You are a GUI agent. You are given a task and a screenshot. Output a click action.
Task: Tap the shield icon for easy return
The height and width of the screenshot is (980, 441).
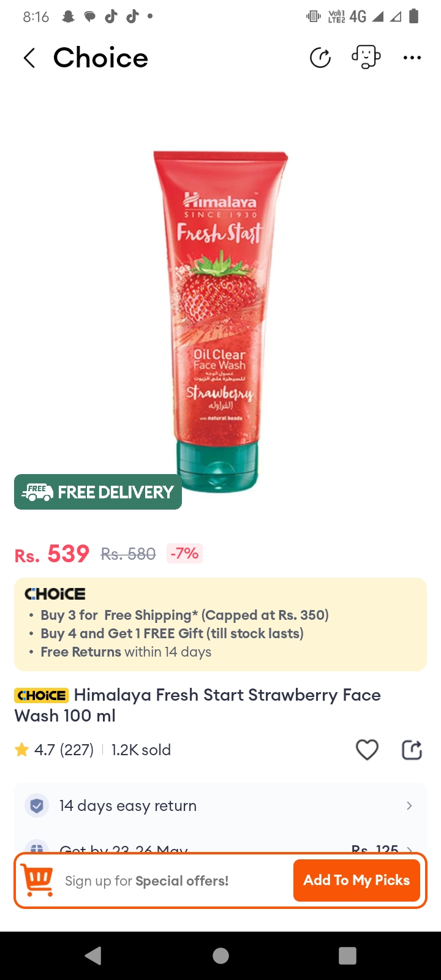point(37,806)
